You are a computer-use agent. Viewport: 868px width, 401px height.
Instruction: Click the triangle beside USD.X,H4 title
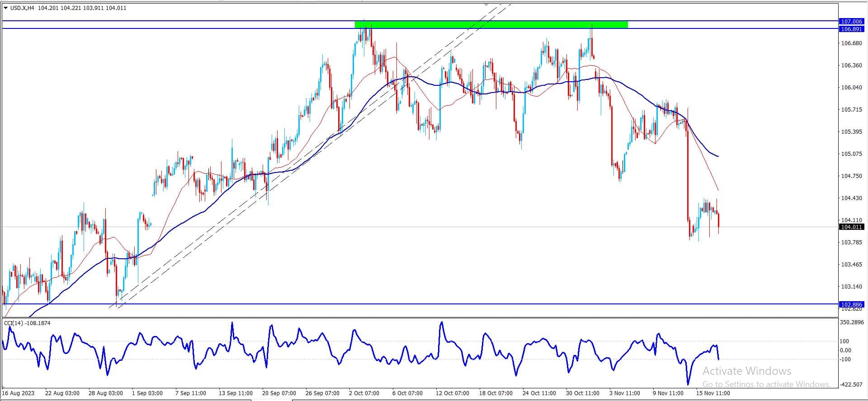click(5, 8)
